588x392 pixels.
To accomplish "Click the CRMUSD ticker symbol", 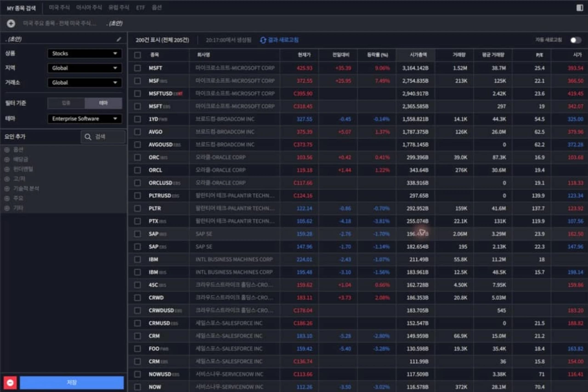I will [159, 323].
